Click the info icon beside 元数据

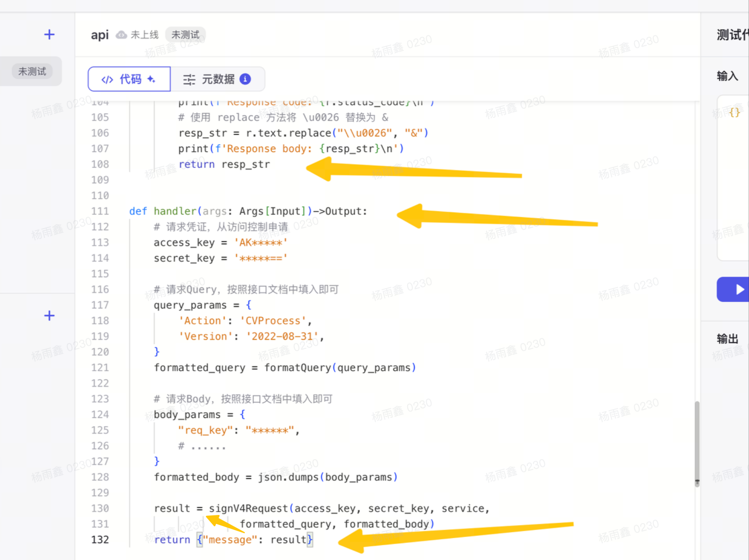tap(245, 79)
